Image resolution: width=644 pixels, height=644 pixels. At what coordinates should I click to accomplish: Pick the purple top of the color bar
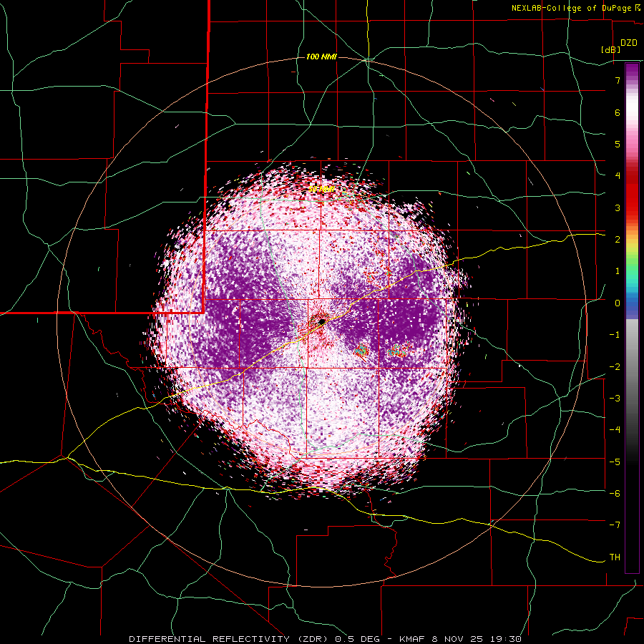(x=632, y=69)
